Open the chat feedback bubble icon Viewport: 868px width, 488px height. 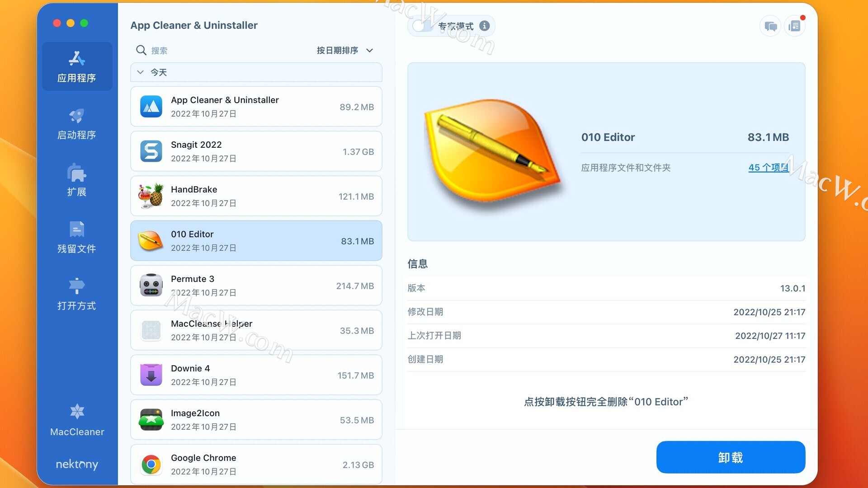tap(771, 26)
